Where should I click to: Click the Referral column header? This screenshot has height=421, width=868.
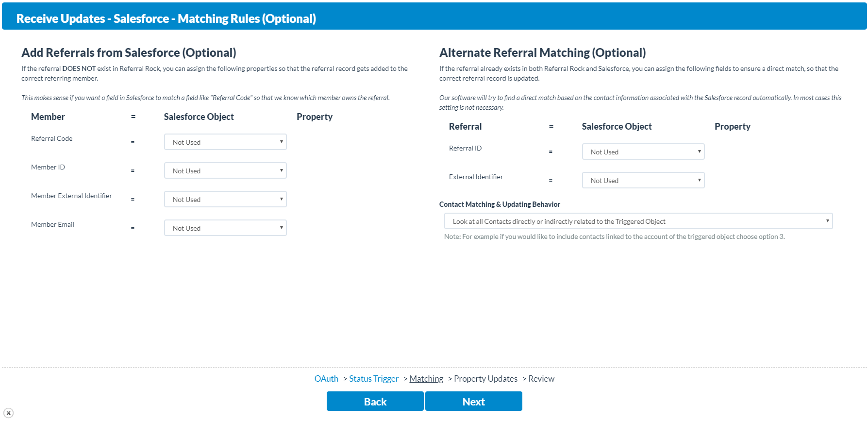[465, 126]
